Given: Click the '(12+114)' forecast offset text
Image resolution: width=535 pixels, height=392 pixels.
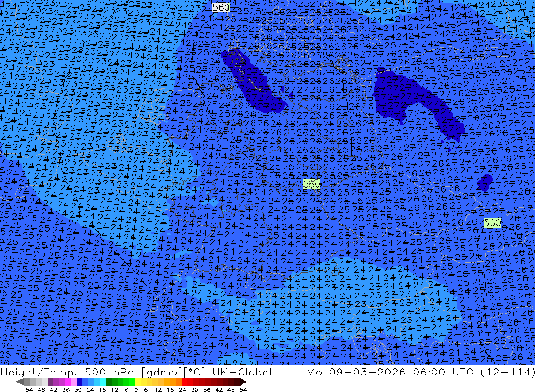Looking at the screenshot, I should point(507,372).
